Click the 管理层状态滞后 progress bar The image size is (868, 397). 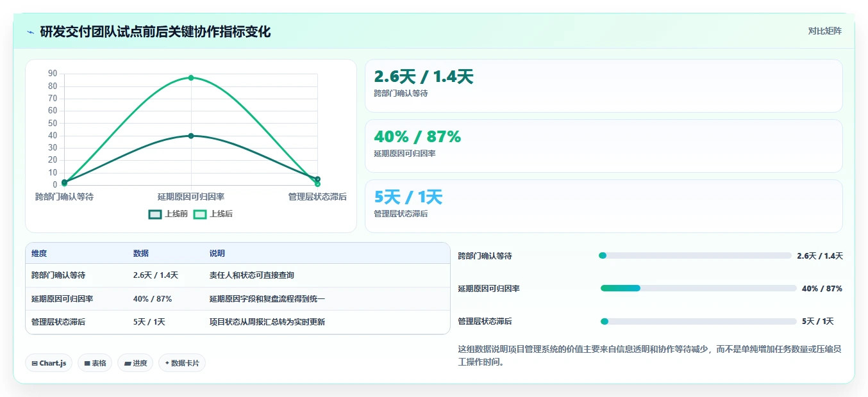pyautogui.click(x=698, y=321)
